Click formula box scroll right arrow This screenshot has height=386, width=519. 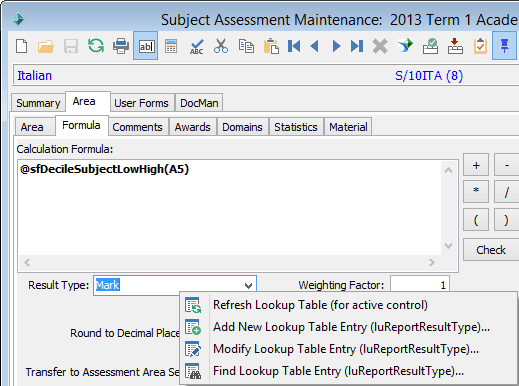[432, 263]
